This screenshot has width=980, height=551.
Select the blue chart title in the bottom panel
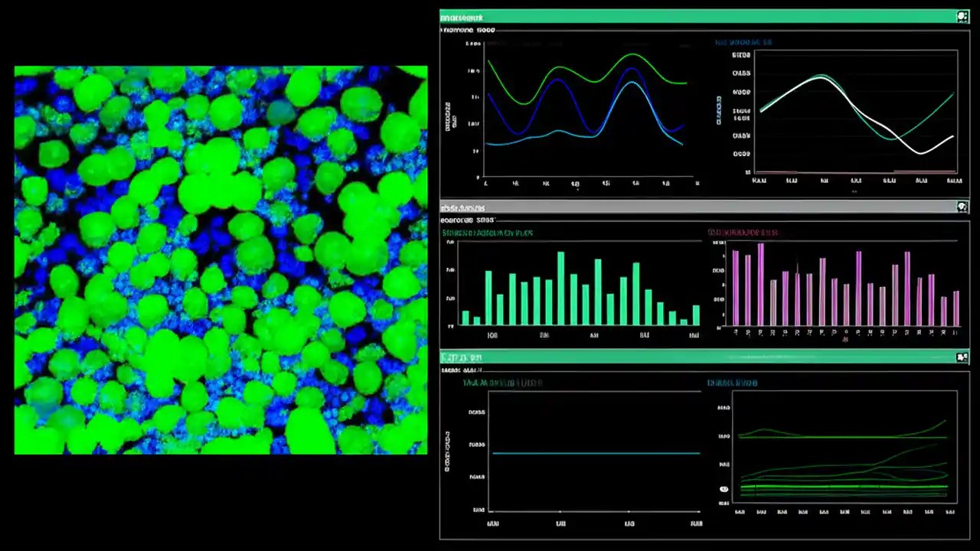[731, 383]
